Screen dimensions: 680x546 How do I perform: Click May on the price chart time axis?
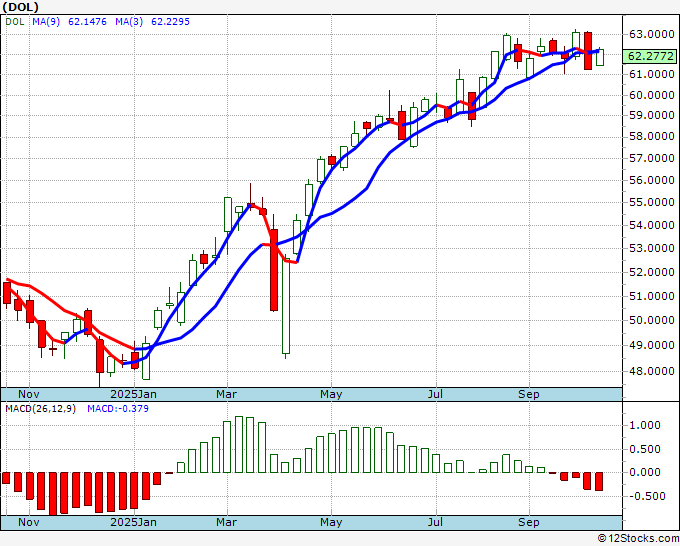click(x=331, y=394)
